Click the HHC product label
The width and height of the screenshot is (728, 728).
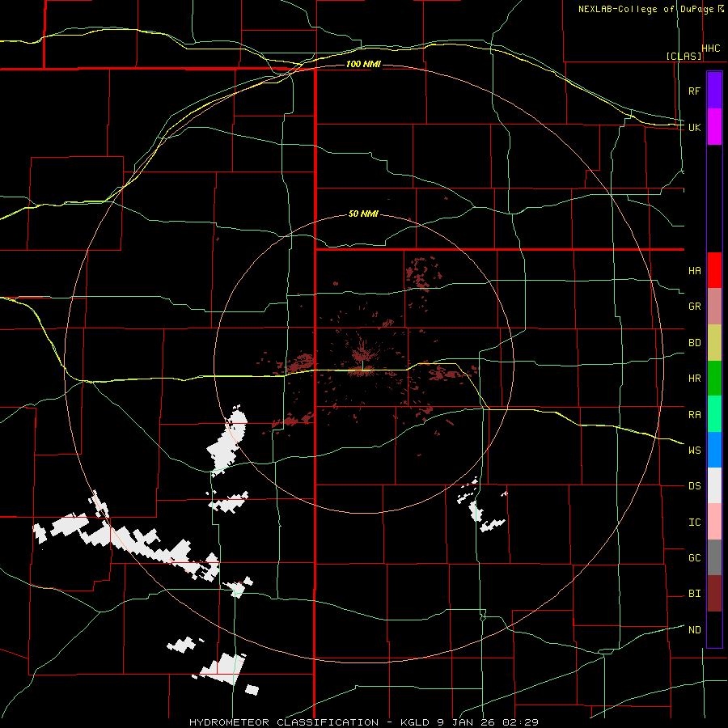pos(711,49)
